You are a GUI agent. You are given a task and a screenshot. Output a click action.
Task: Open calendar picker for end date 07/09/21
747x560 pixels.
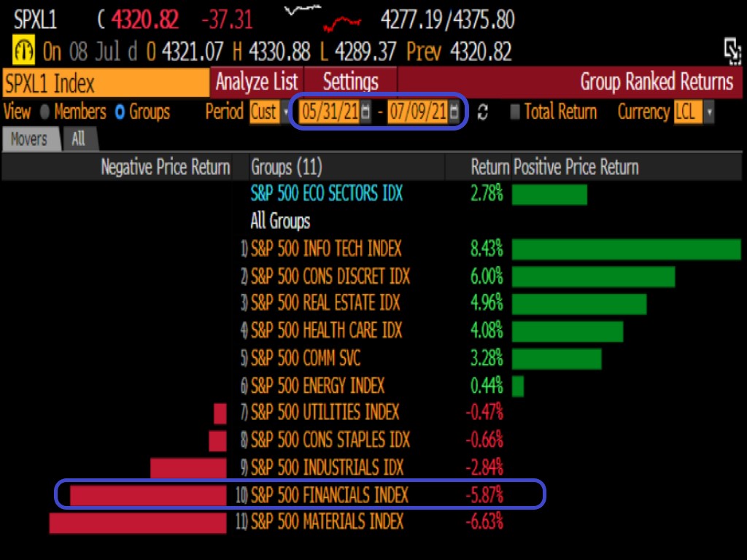(x=454, y=112)
